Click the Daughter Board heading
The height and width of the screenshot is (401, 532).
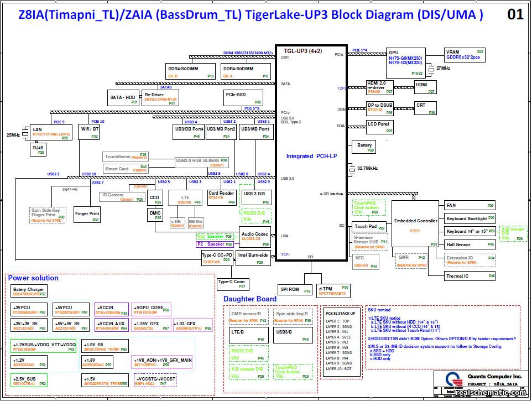(250, 299)
